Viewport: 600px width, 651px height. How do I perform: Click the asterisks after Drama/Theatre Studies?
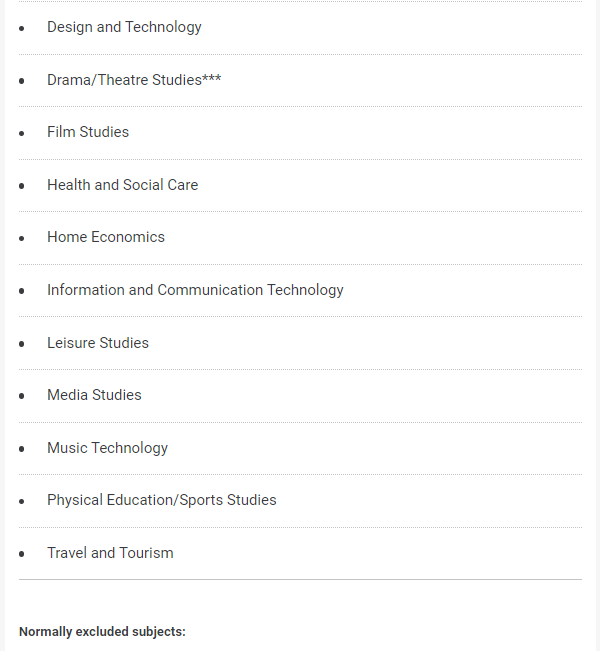(212, 78)
